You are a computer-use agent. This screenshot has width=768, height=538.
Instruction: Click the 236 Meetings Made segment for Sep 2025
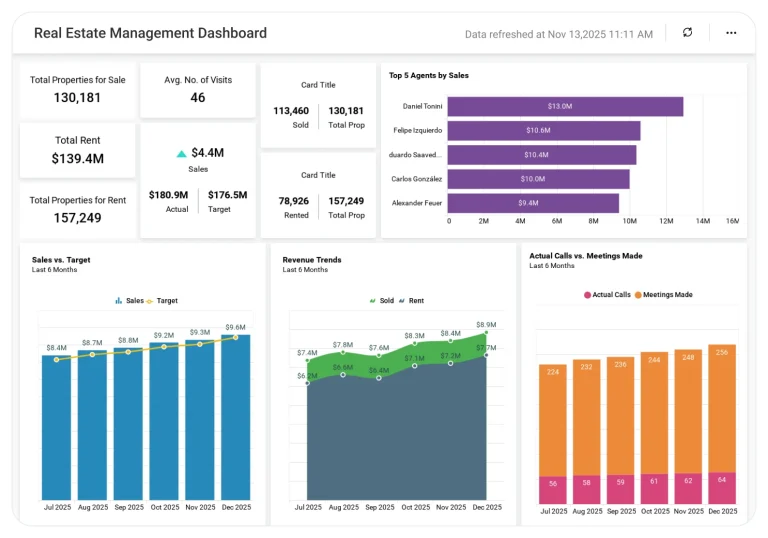(620, 416)
